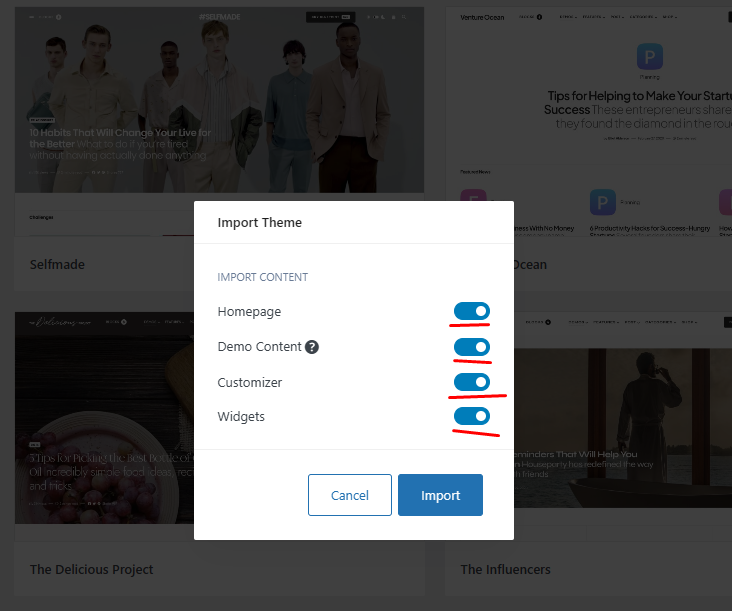Click search icon in Selfmade preview header
This screenshot has height=611, width=732.
404,17
